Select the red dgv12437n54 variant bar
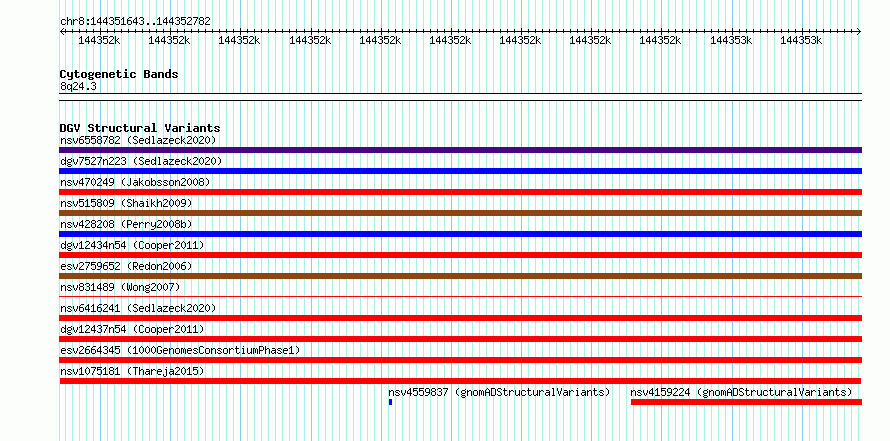This screenshot has height=441, width=890. [460, 339]
